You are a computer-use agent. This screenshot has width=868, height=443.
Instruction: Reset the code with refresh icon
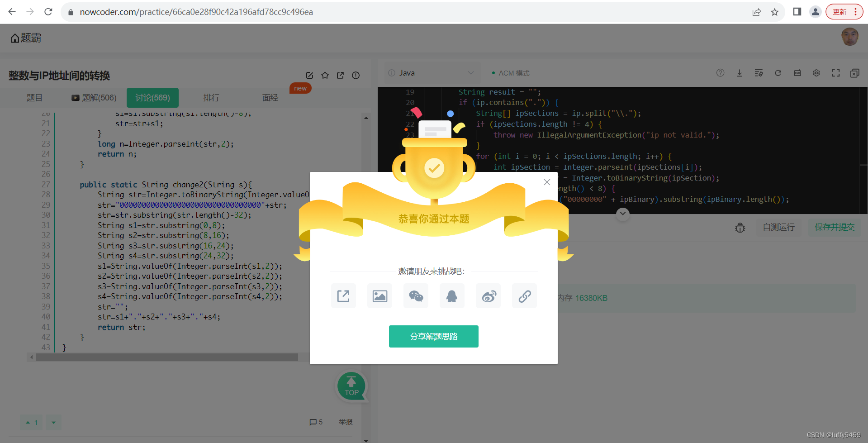(778, 73)
